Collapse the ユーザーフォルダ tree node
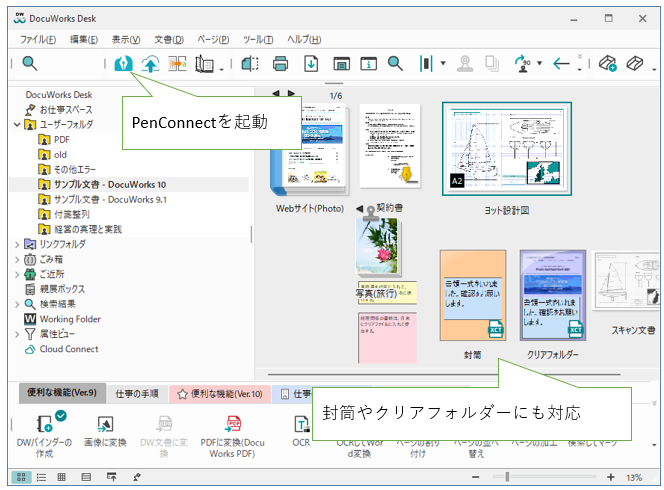Screen dimensions: 664x490 (17, 125)
